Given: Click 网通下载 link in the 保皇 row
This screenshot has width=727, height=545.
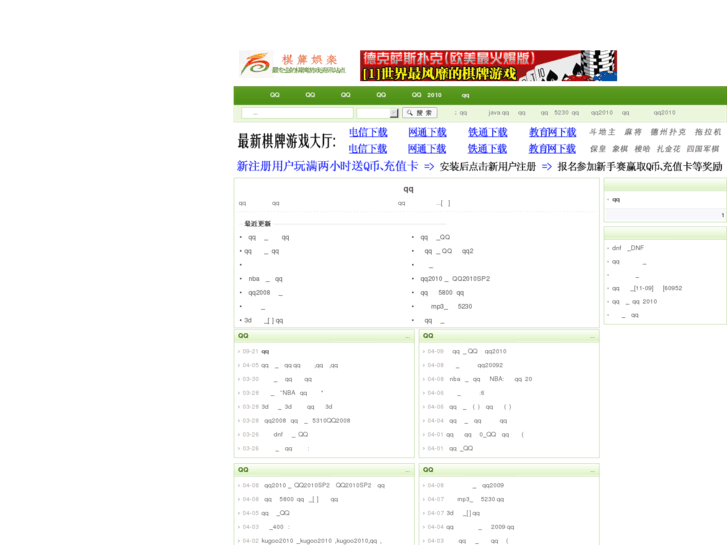Looking at the screenshot, I should pyautogui.click(x=427, y=148).
